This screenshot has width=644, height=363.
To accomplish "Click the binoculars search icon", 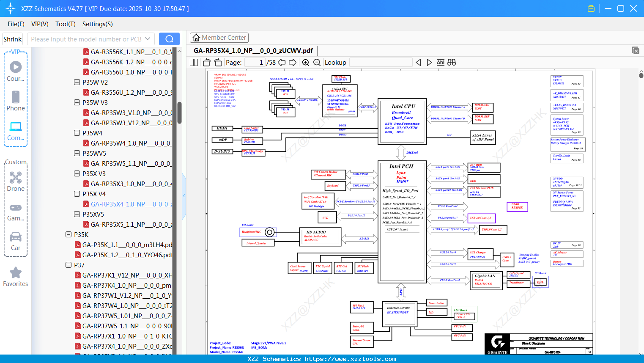I will point(452,62).
